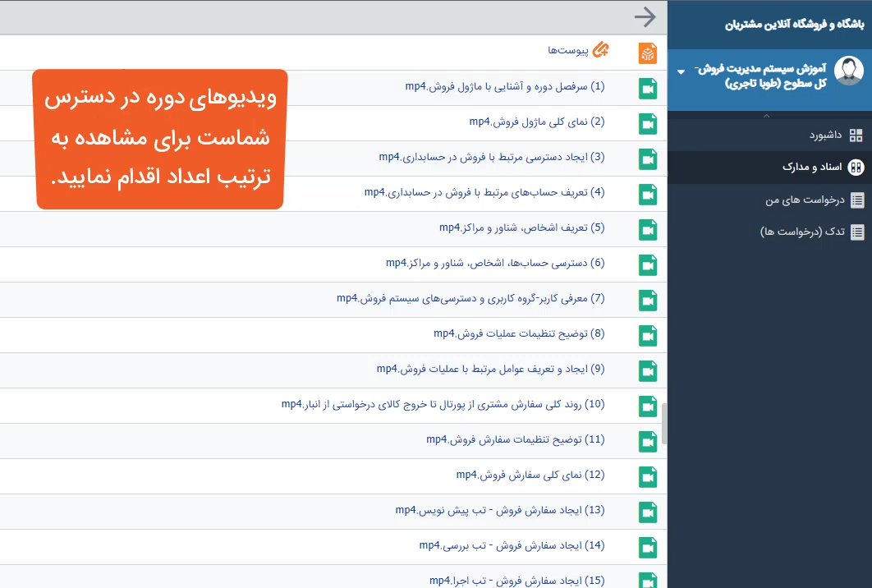This screenshot has width=872, height=588.
Task: Open file (10) روند کلی سفارش مشتری از پورتال.mp4
Action: coord(443,404)
